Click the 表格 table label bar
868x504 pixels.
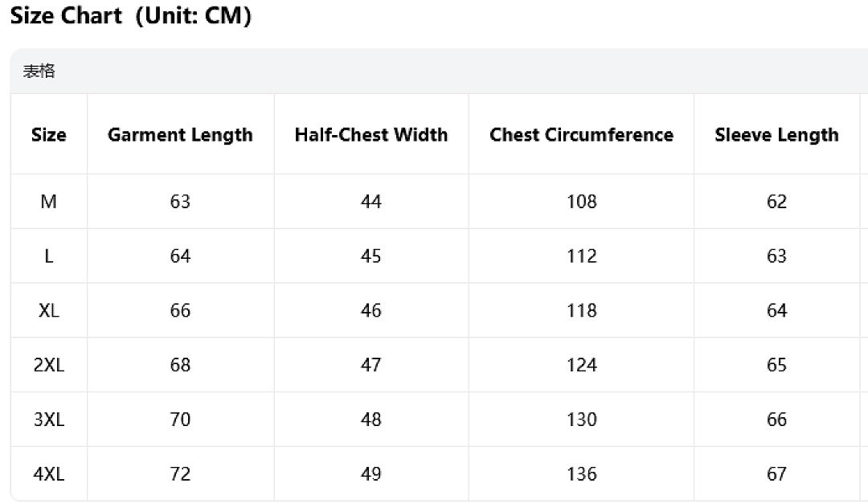click(439, 71)
